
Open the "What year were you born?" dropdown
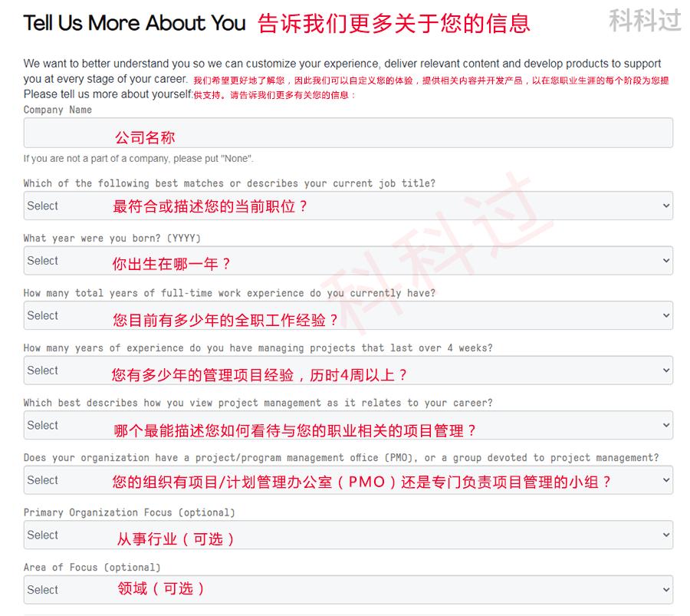coord(345,261)
